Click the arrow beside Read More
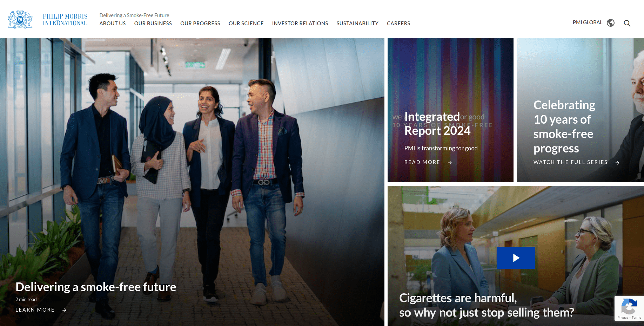Screen dimensions: 644x326 tap(450, 163)
